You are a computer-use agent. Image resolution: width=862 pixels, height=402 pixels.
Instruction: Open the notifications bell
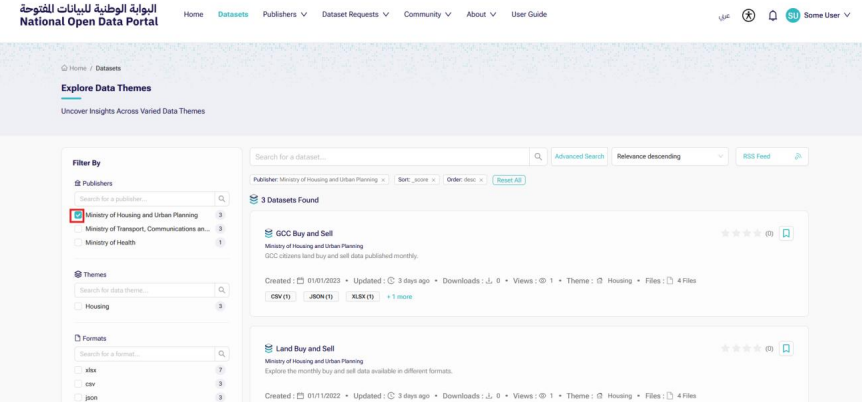pos(772,15)
